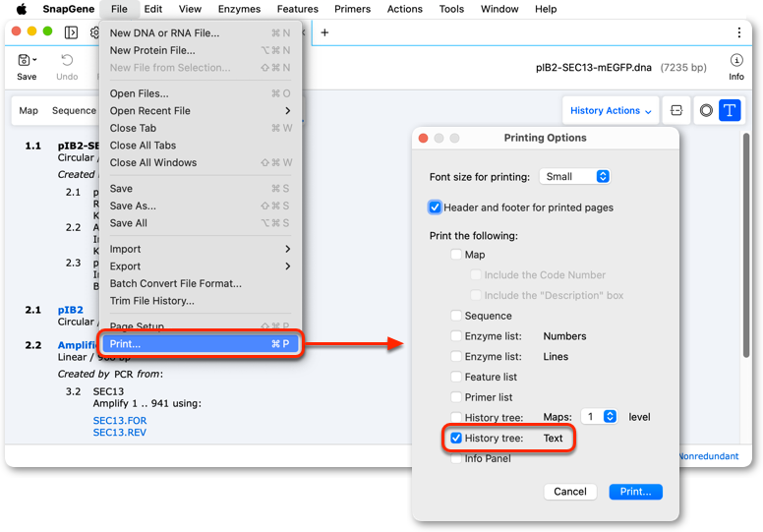
Task: Open the Info panel icon
Action: tap(736, 60)
